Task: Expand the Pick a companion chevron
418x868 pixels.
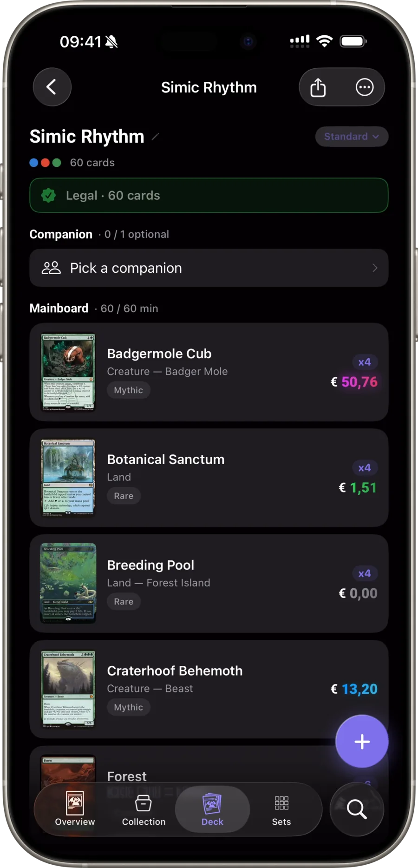Action: pyautogui.click(x=375, y=268)
